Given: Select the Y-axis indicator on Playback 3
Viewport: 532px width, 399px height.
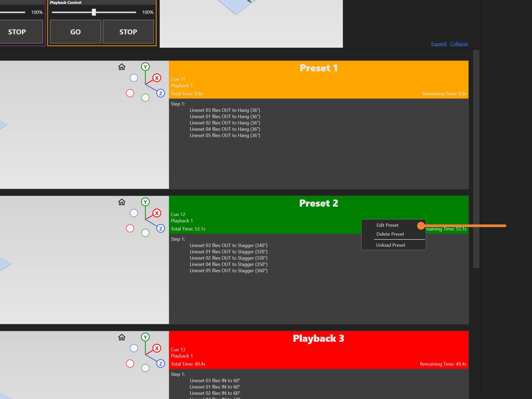Looking at the screenshot, I should click(x=145, y=337).
